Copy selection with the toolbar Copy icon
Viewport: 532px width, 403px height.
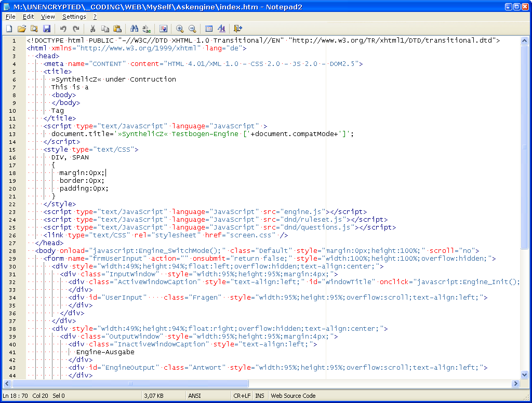(105, 29)
